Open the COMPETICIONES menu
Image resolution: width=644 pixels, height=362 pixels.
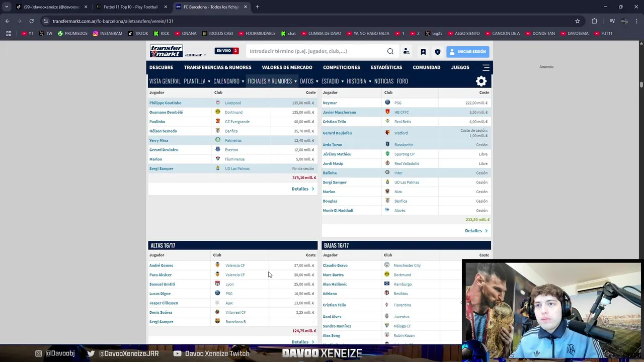[341, 67]
